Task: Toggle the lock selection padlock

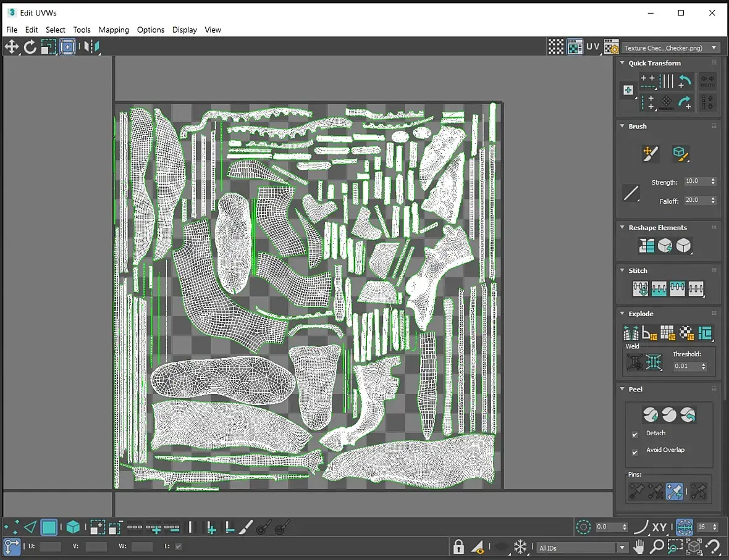Action: pyautogui.click(x=458, y=547)
